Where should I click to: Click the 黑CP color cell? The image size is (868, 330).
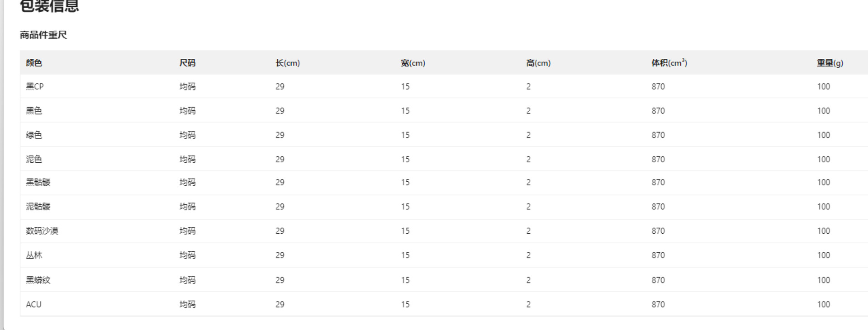tap(35, 86)
